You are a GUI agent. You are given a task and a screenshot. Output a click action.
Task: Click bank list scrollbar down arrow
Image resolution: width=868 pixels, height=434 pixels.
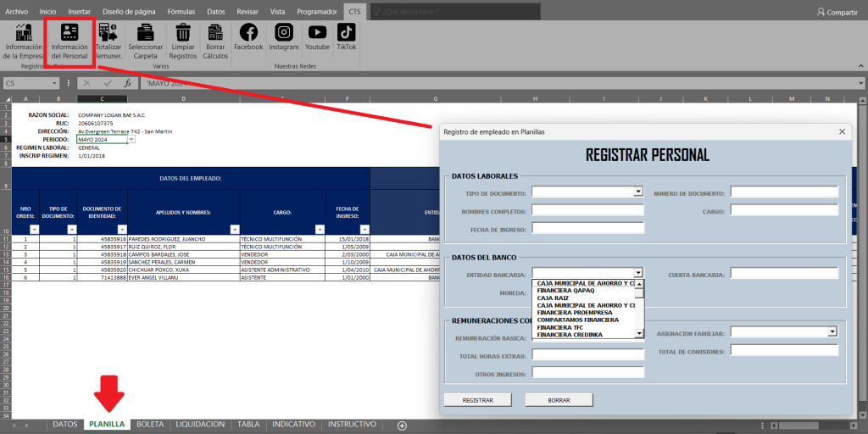639,333
